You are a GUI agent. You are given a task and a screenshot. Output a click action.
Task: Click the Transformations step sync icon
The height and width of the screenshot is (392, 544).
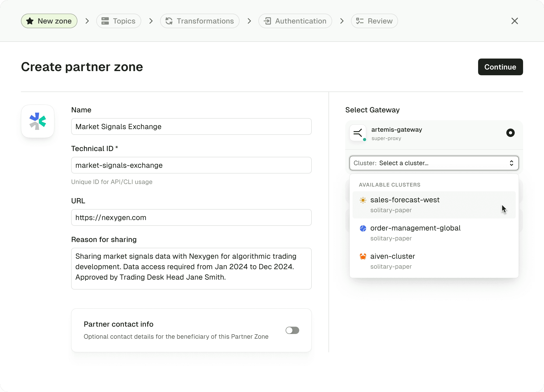169,21
